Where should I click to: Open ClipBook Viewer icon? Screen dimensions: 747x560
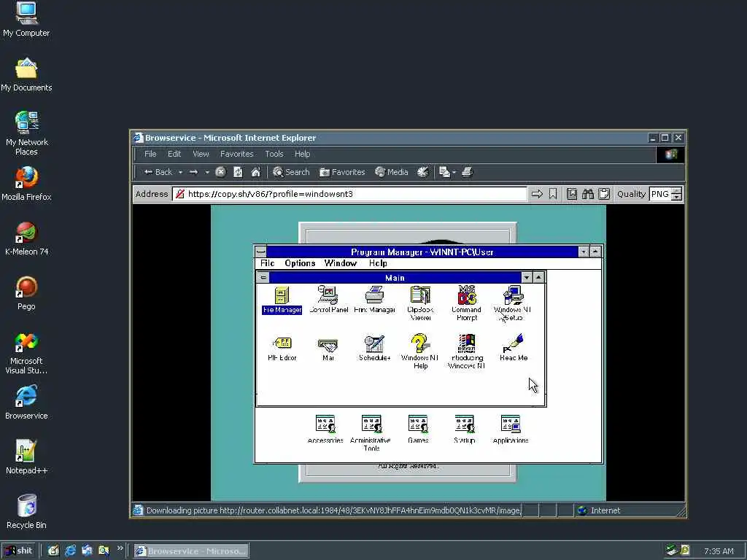(x=420, y=303)
